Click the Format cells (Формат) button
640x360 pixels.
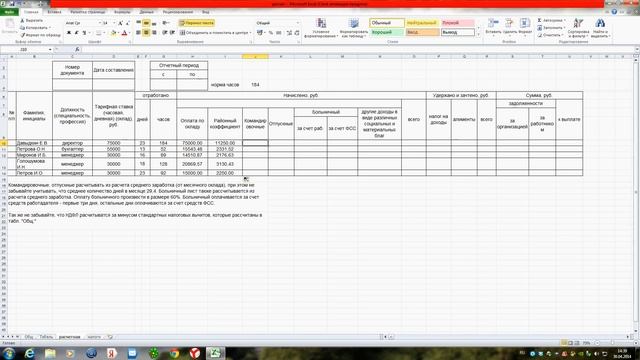tap(525, 27)
